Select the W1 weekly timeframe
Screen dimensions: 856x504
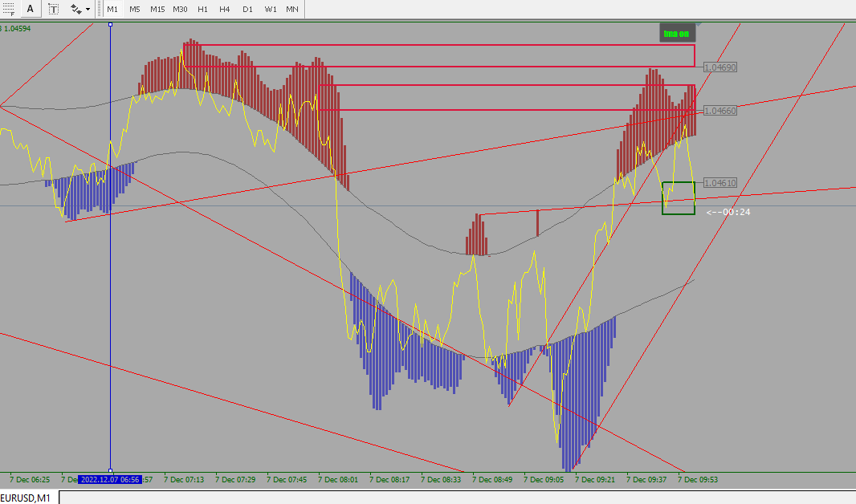tap(271, 9)
